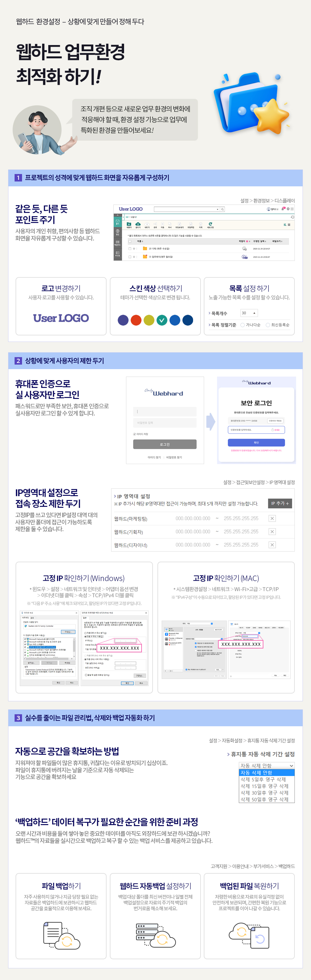Click the 비밀번호 찾기 link

[174, 457]
